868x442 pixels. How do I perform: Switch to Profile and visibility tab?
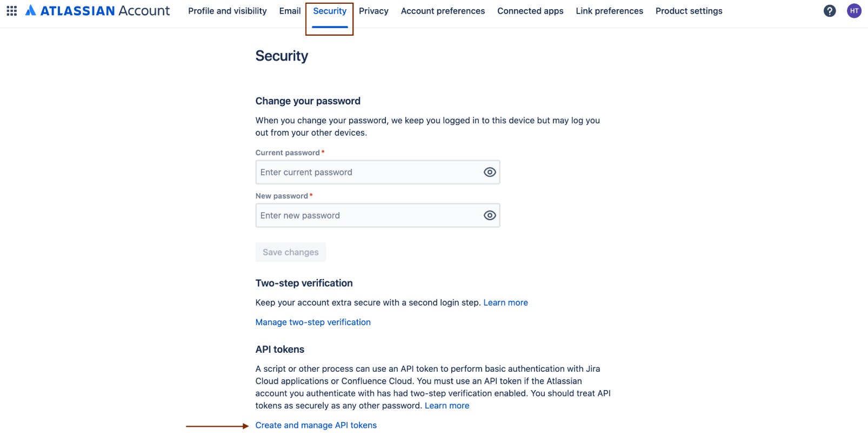click(x=228, y=11)
